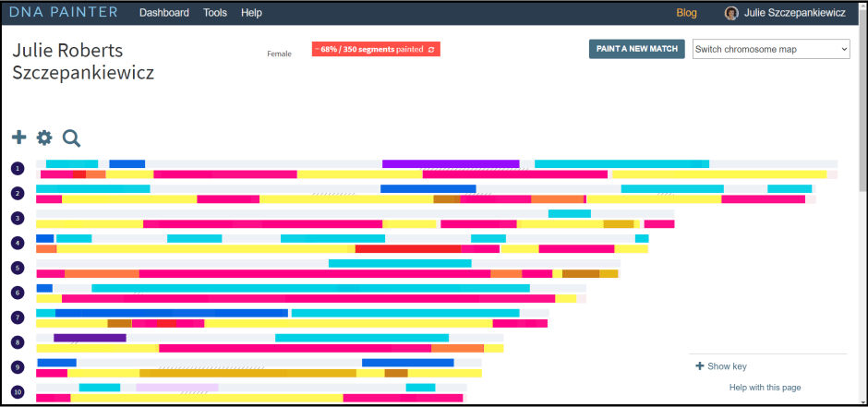This screenshot has width=868, height=407.
Task: Click the purple segment on chromosome 1
Action: click(x=451, y=163)
